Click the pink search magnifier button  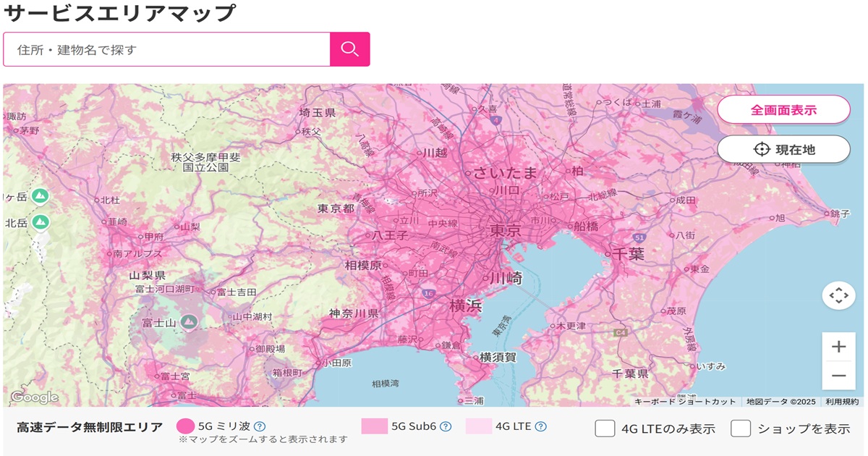[x=350, y=49]
